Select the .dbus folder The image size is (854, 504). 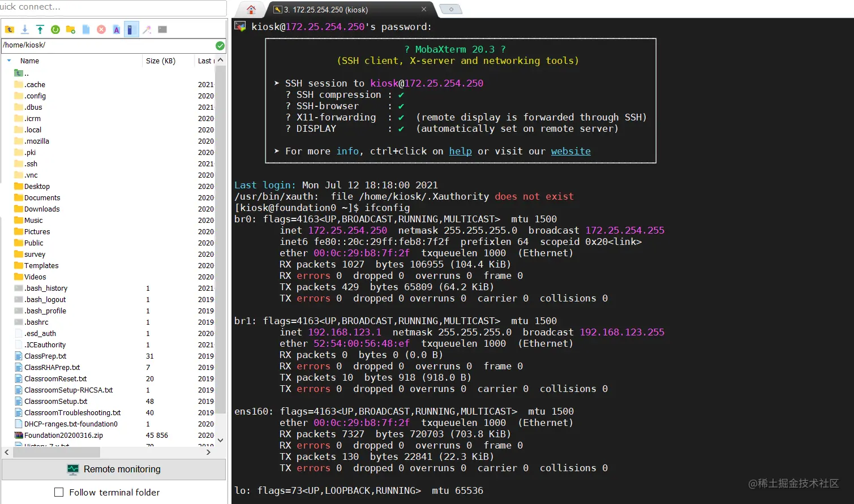click(x=28, y=107)
